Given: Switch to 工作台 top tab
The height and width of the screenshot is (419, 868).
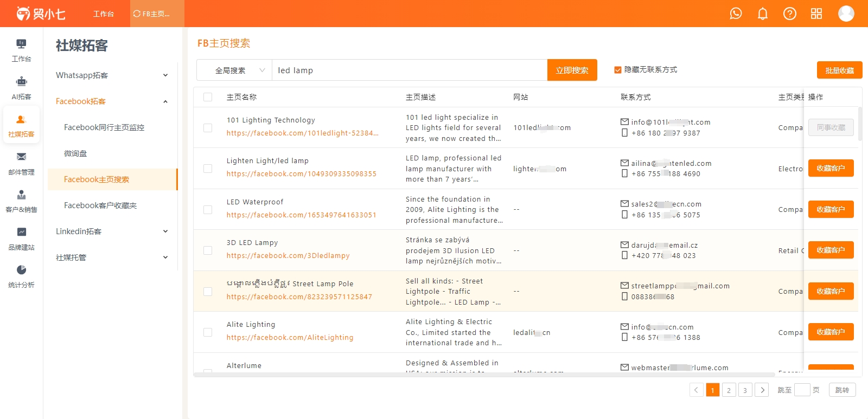Looking at the screenshot, I should [x=103, y=14].
